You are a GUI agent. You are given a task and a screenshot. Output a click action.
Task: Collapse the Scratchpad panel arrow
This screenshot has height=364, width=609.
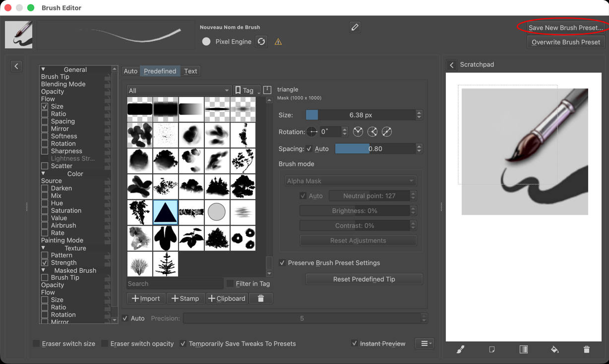pyautogui.click(x=452, y=65)
